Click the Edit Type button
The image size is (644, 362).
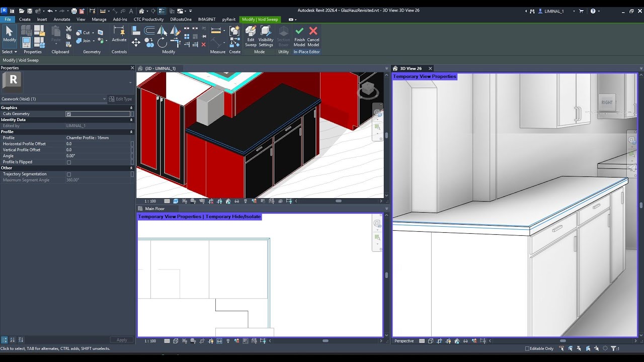(121, 99)
